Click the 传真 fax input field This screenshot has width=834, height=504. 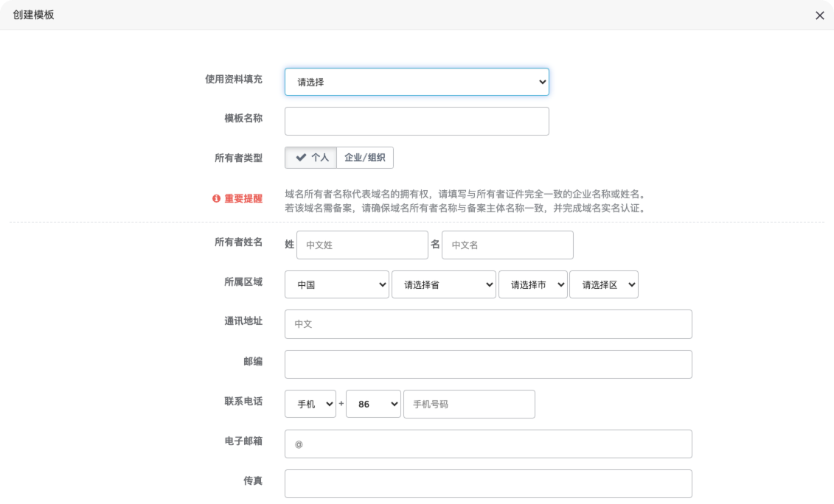coord(488,483)
